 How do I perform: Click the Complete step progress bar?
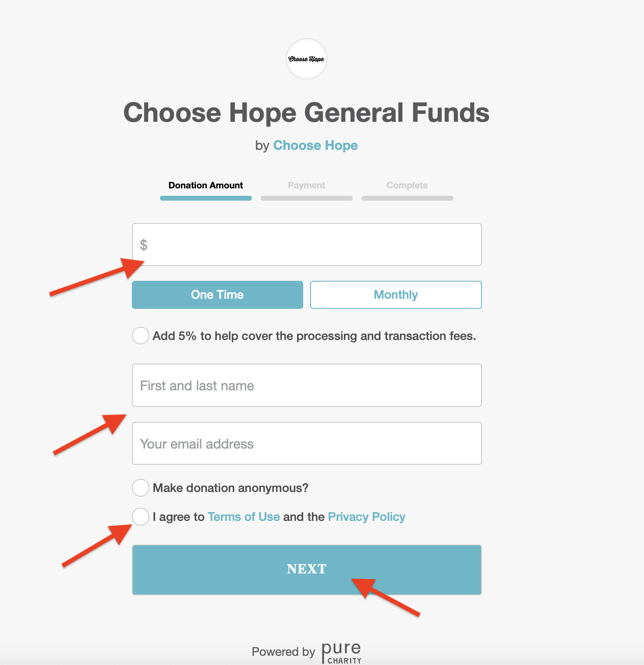pos(407,198)
